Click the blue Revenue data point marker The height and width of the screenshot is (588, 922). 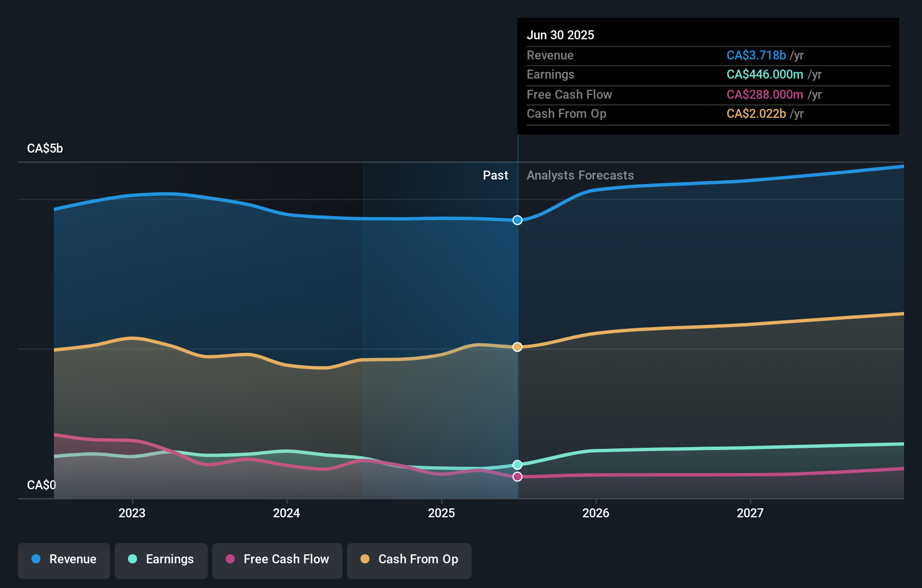(x=517, y=220)
